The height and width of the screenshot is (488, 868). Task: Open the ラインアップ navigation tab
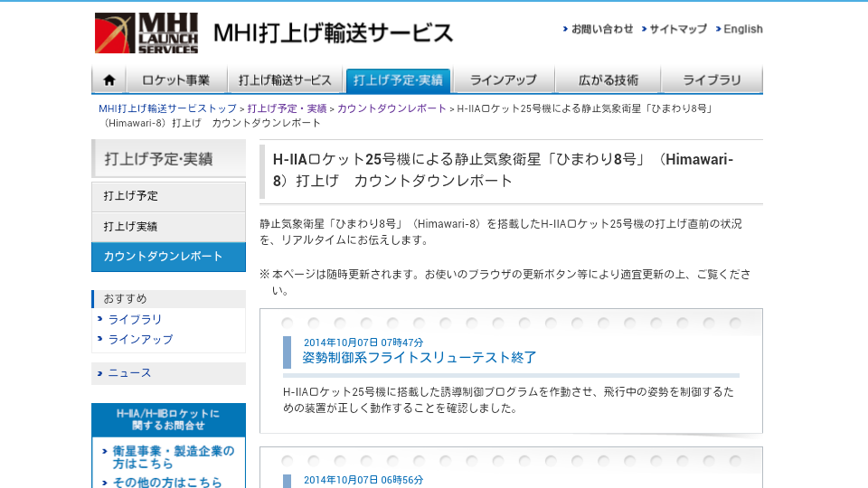coord(504,80)
